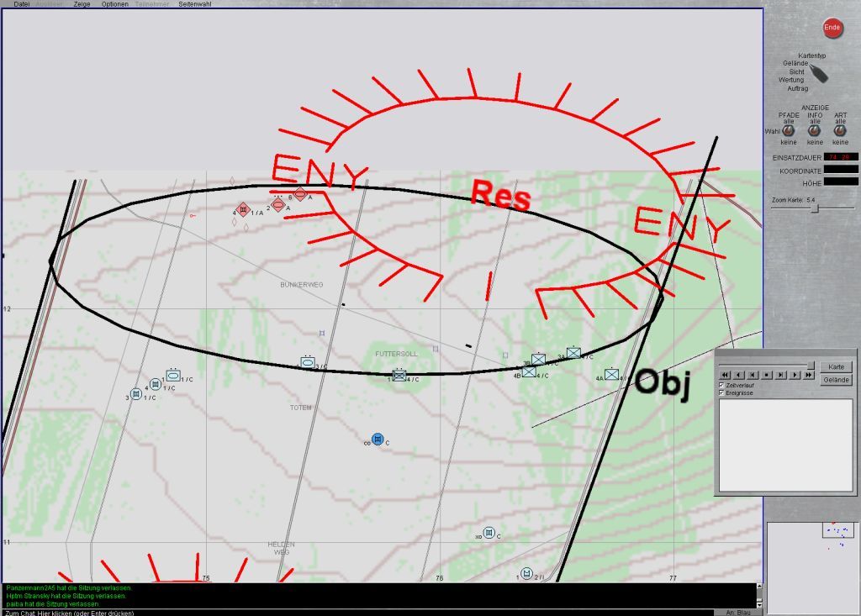The width and height of the screenshot is (861, 616).
Task: Toggle the ART display knob
Action: point(840,131)
